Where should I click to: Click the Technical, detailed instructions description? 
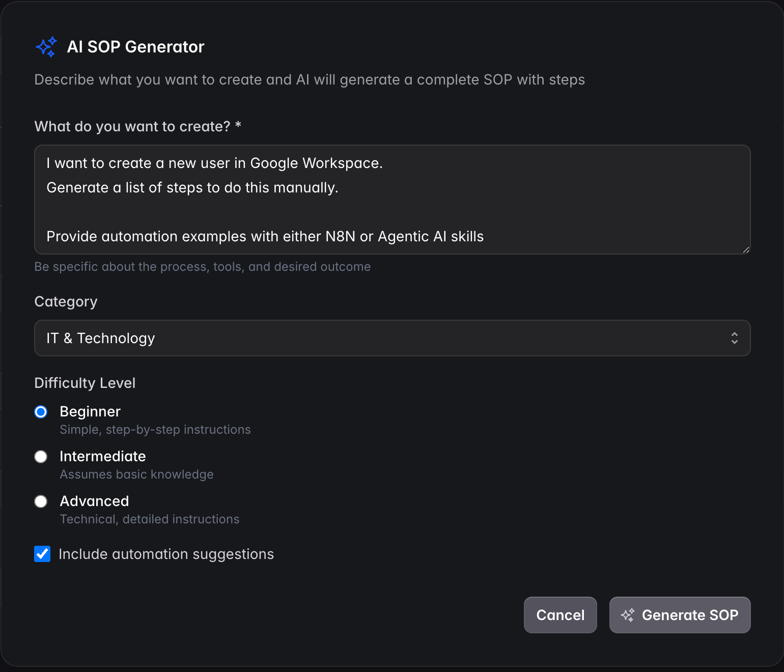click(x=150, y=519)
